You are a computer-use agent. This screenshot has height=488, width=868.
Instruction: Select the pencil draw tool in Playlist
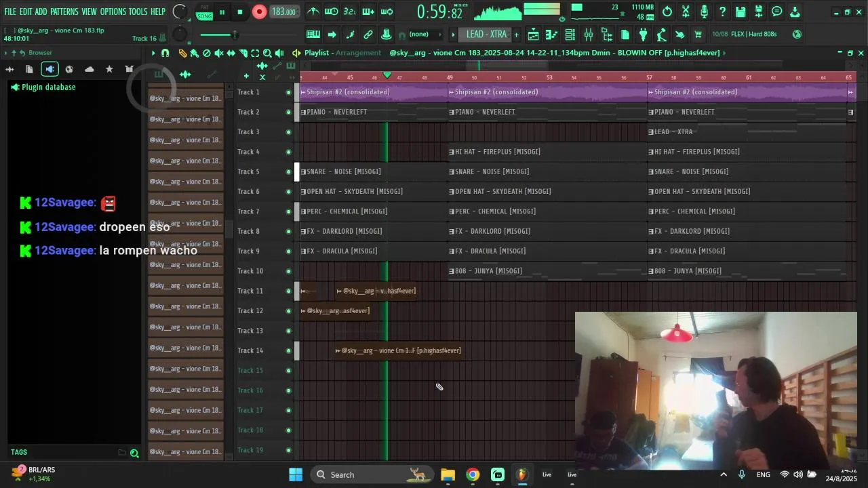click(x=182, y=53)
